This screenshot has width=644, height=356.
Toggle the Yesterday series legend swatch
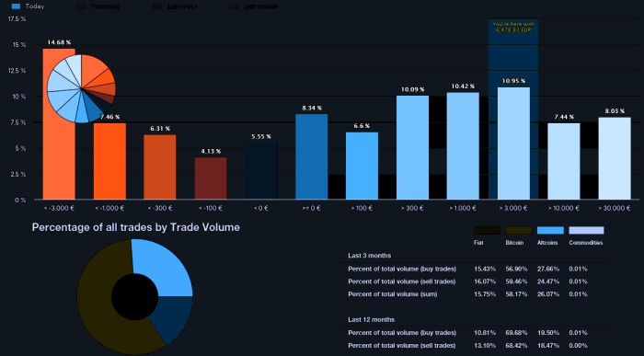tap(81, 6)
